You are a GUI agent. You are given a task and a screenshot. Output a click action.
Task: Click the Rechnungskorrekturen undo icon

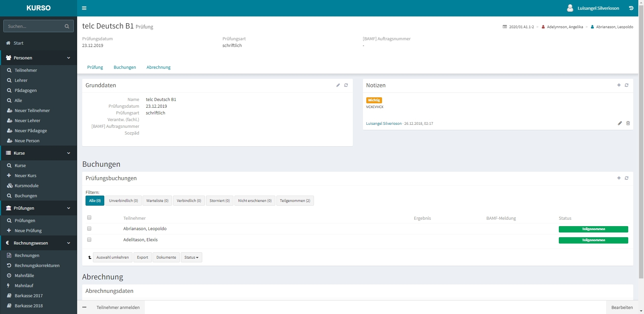point(9,265)
